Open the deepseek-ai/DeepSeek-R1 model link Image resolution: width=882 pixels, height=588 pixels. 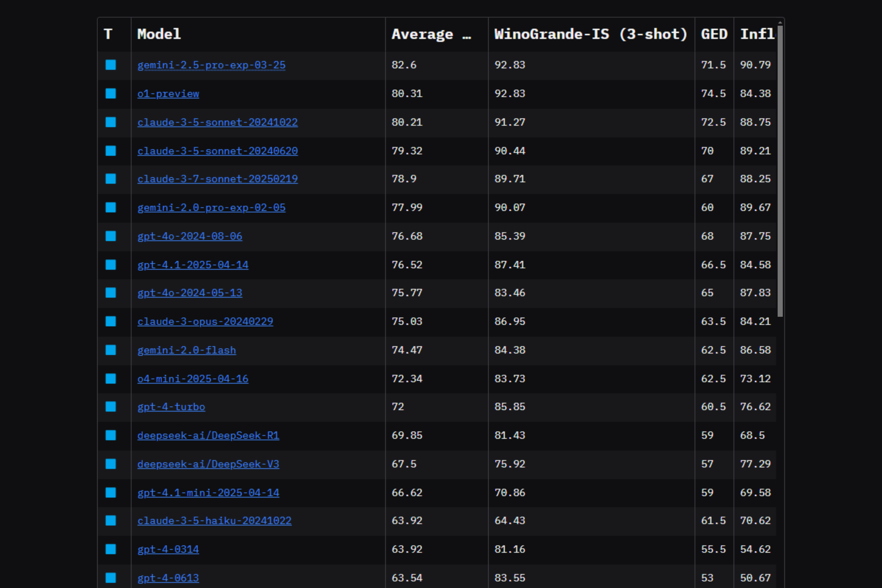point(208,436)
